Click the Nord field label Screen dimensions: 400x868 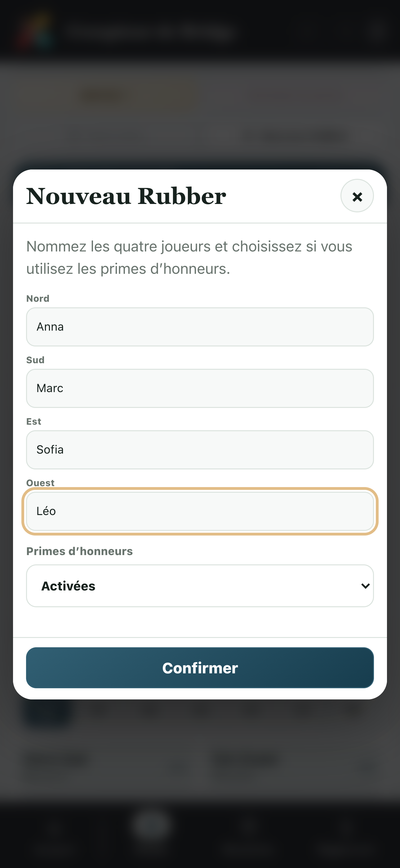38,299
